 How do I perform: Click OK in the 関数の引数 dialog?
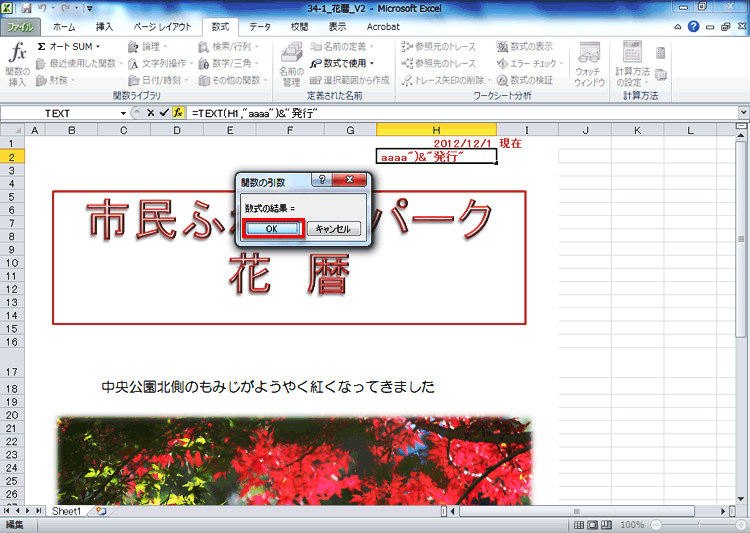pos(273,229)
